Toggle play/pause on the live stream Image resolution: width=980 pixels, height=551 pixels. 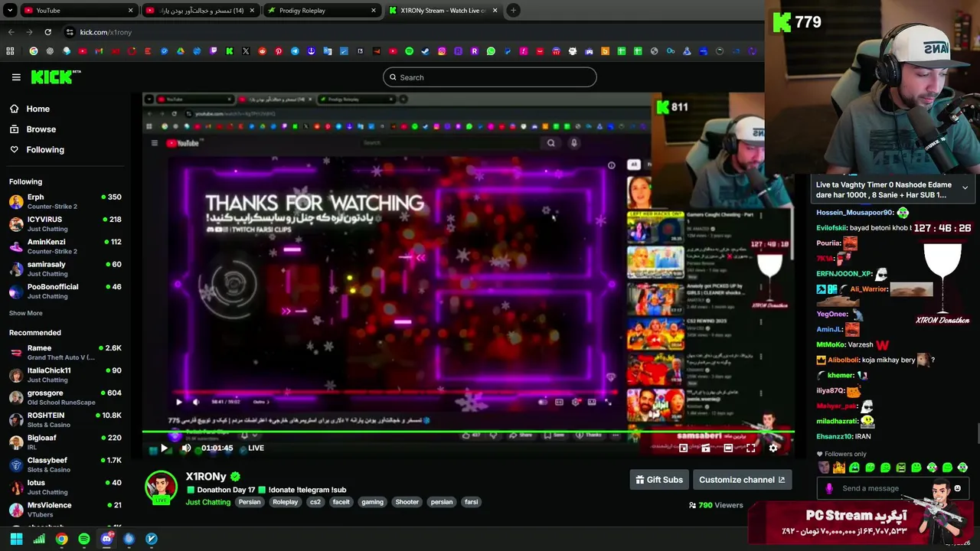pyautogui.click(x=164, y=448)
